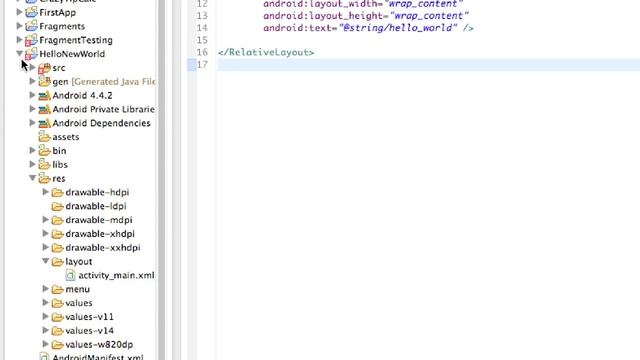Click the Android Dependencies library icon
This screenshot has width=640, height=360.
pyautogui.click(x=44, y=124)
